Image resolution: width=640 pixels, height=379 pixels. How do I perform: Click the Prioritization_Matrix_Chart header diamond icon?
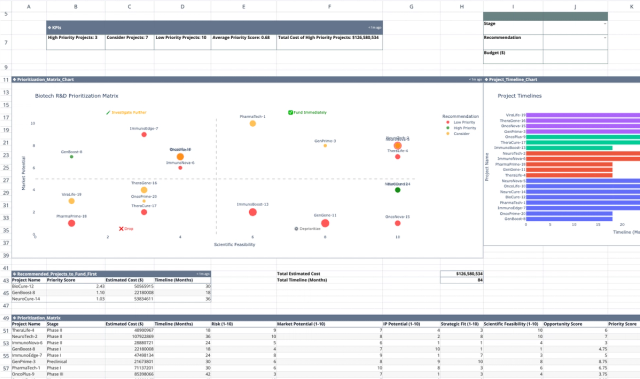14,80
